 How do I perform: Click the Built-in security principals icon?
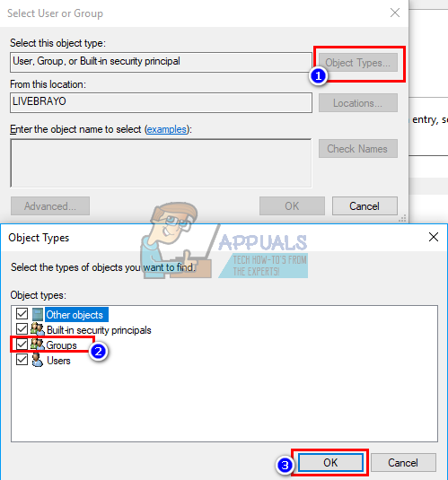38,329
